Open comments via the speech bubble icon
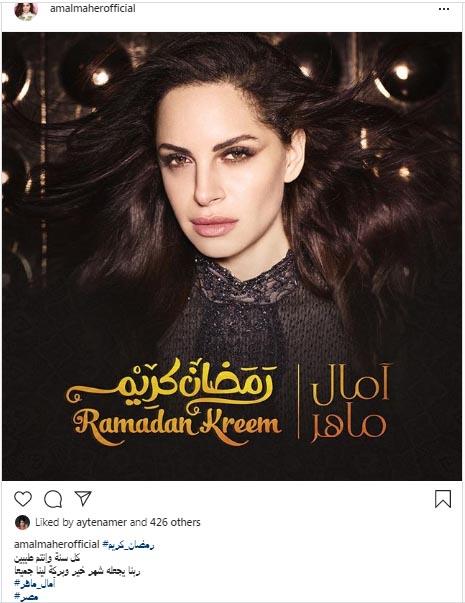The height and width of the screenshot is (603, 465). 53,499
